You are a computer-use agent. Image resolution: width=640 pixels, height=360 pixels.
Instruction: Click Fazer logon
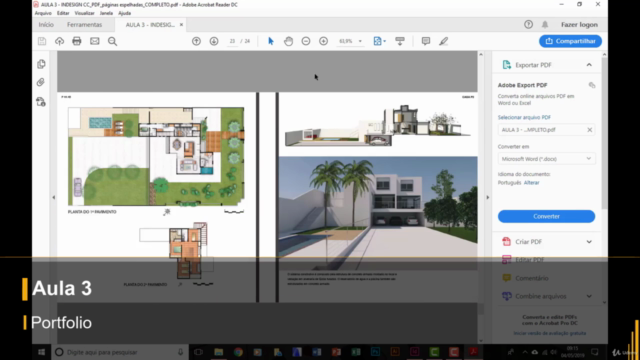(x=579, y=24)
